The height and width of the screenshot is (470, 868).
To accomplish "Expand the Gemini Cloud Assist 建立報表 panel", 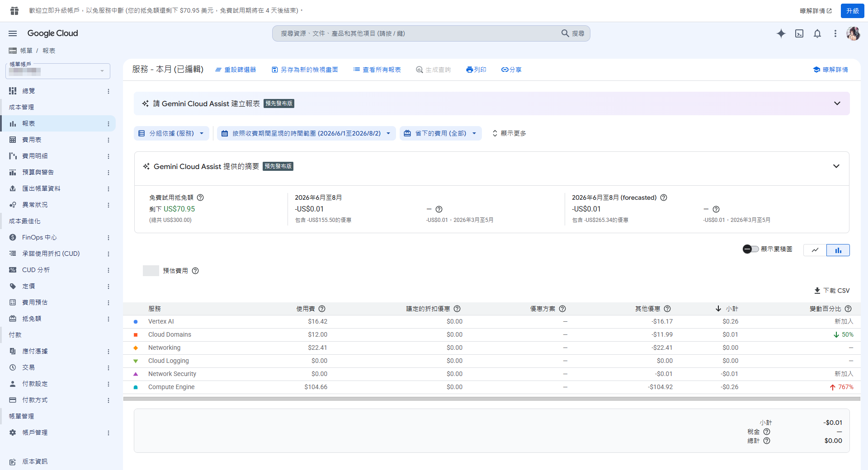I will pos(837,103).
